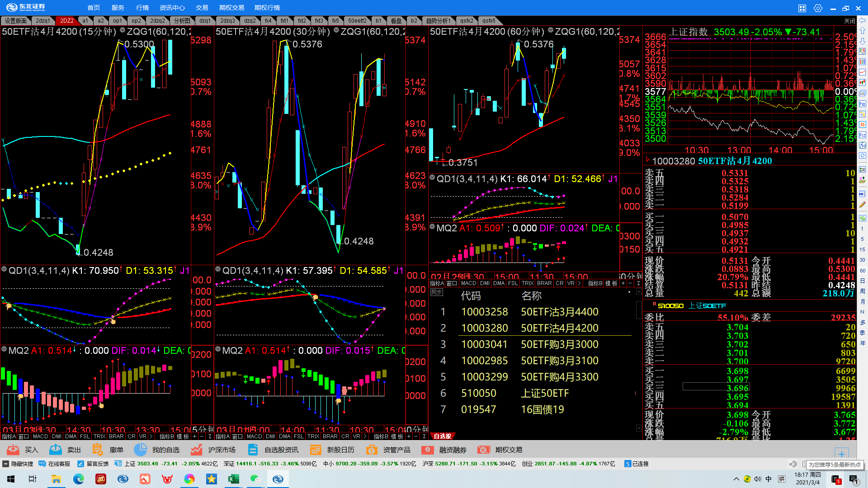Open Excel from the Windows taskbar

point(233,479)
